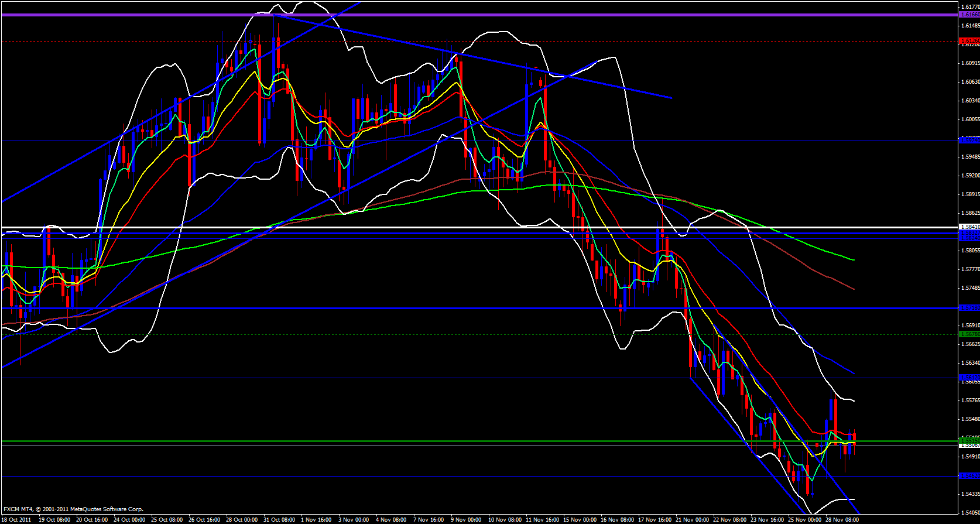The height and width of the screenshot is (524, 980).
Task: Click the FXCM MT4 copyright text
Action: tap(73, 509)
